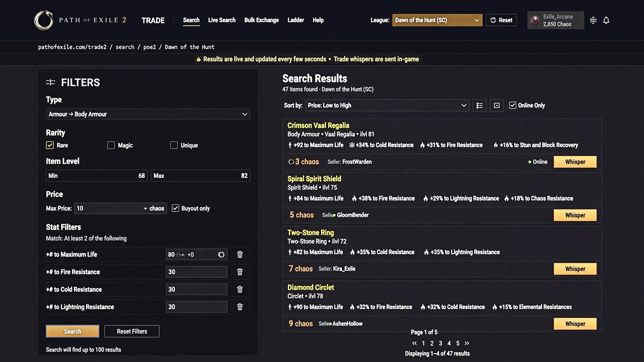
Task: Go to the first results page
Action: (x=415, y=343)
